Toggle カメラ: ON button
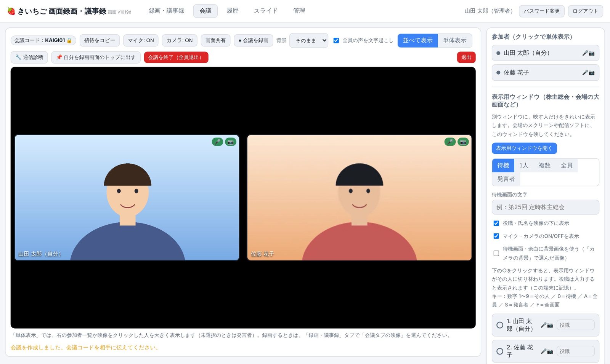This screenshot has width=610, height=364. click(180, 40)
